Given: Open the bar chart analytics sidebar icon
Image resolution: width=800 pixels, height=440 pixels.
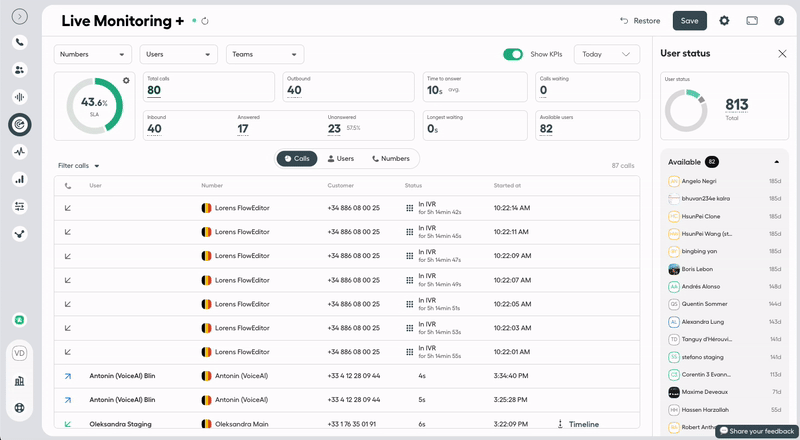Looking at the screenshot, I should [x=20, y=179].
